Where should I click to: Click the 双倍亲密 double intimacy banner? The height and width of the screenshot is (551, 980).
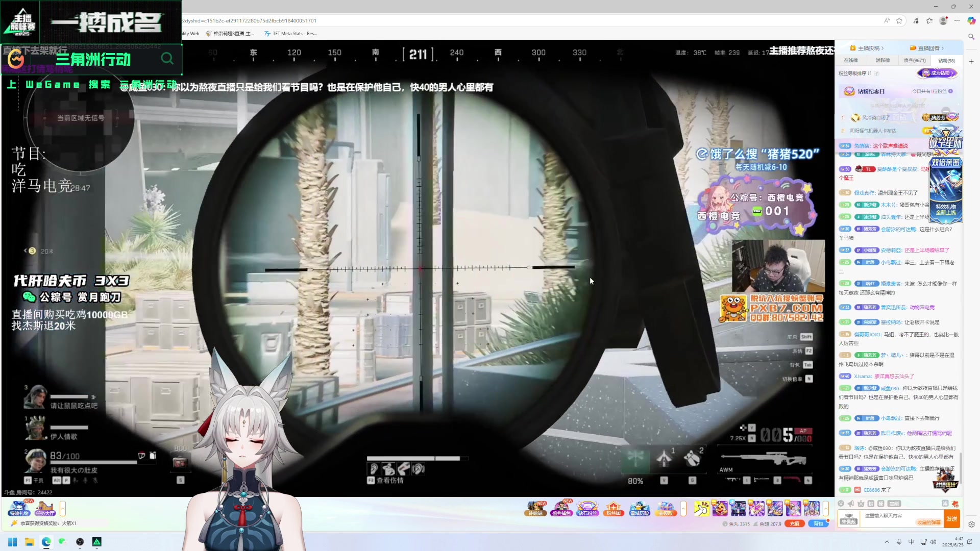point(946,162)
